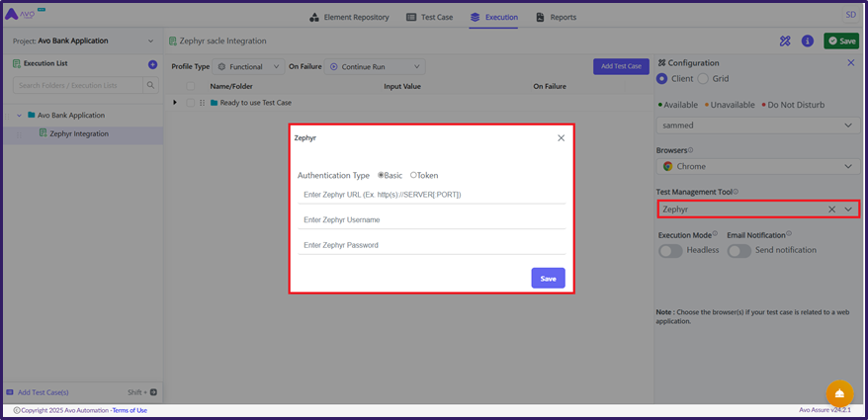This screenshot has width=868, height=420.
Task: Click the add execution list plus icon
Action: click(152, 64)
